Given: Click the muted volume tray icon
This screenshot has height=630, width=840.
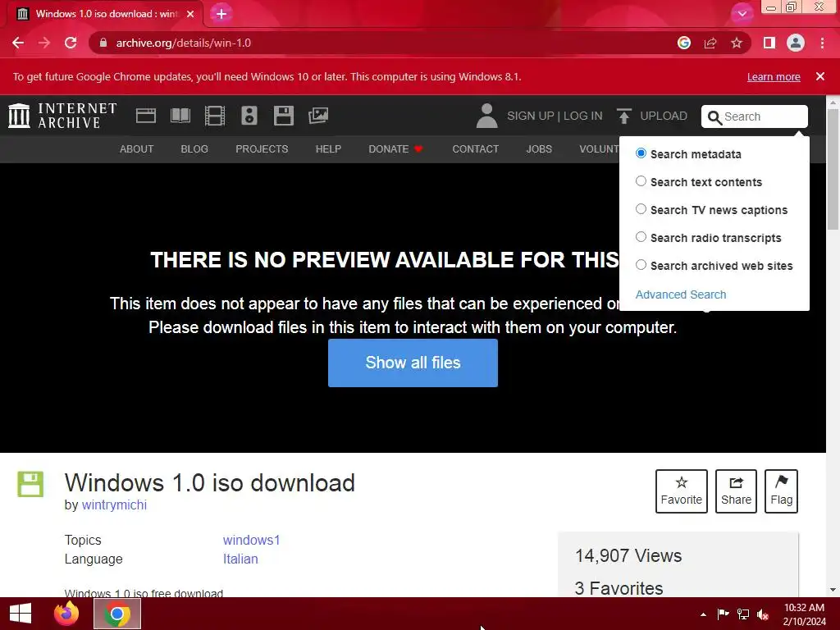Looking at the screenshot, I should pyautogui.click(x=763, y=614).
